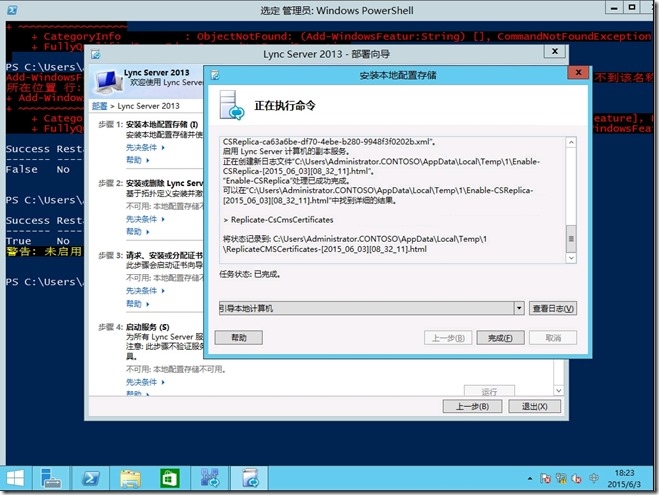The image size is (659, 495).
Task: Click the 帮助 button in the dialog
Action: pos(239,337)
